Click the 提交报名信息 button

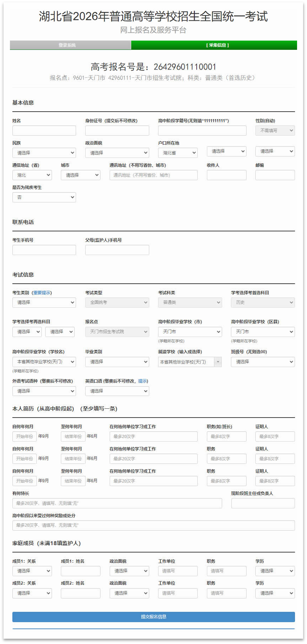[x=153, y=617]
